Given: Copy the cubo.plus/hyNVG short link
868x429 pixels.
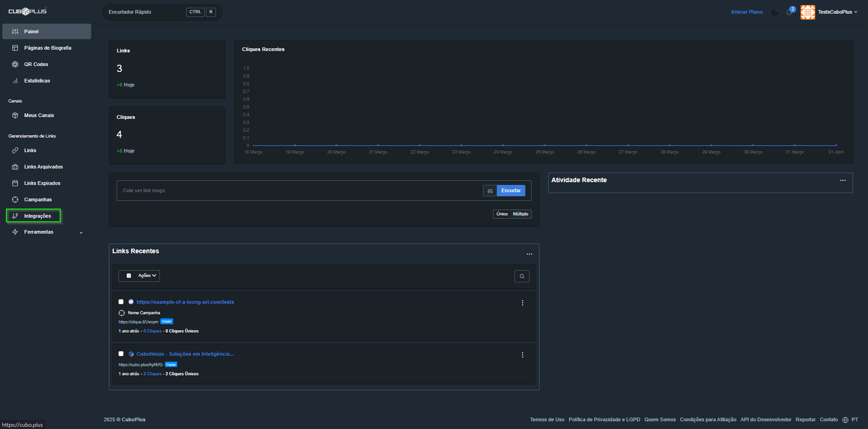Looking at the screenshot, I should click(171, 365).
